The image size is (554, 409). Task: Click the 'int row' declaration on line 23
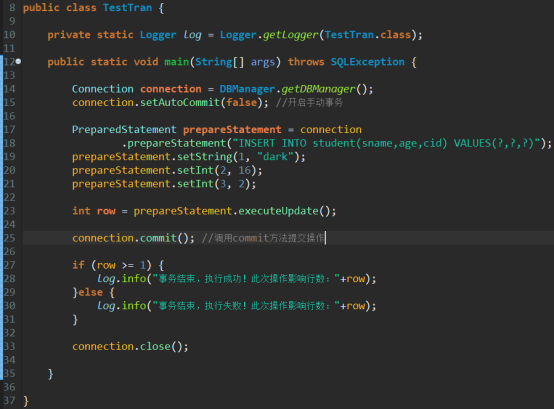[94, 211]
